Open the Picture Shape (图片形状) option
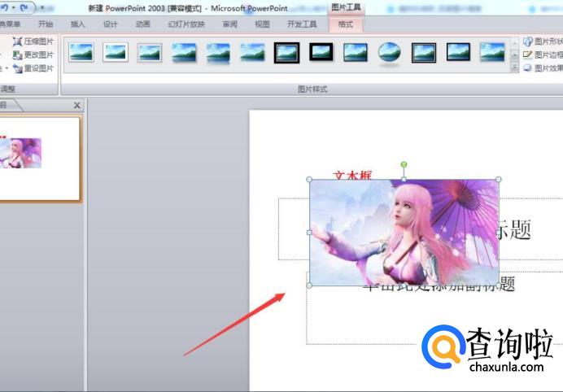This screenshot has width=563, height=392. pos(543,41)
